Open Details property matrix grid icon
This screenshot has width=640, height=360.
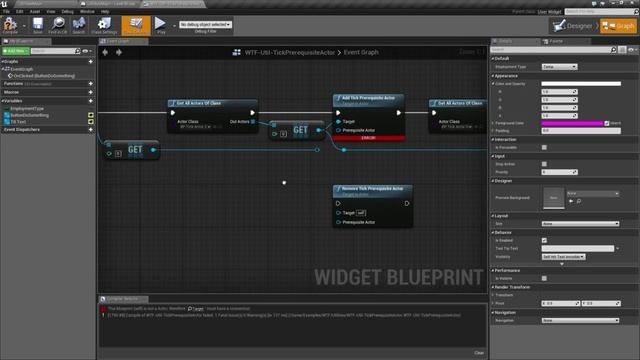pos(622,50)
